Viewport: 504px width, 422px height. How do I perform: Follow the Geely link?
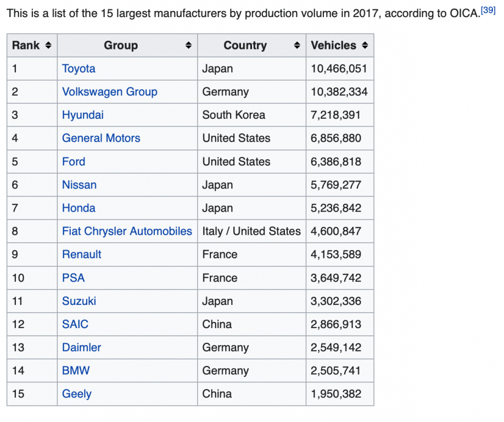[77, 394]
